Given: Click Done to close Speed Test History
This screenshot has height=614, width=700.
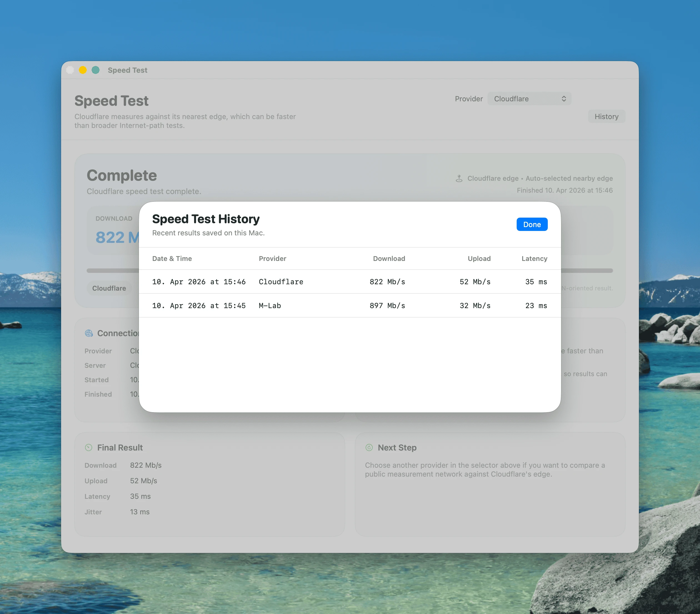Looking at the screenshot, I should click(532, 224).
